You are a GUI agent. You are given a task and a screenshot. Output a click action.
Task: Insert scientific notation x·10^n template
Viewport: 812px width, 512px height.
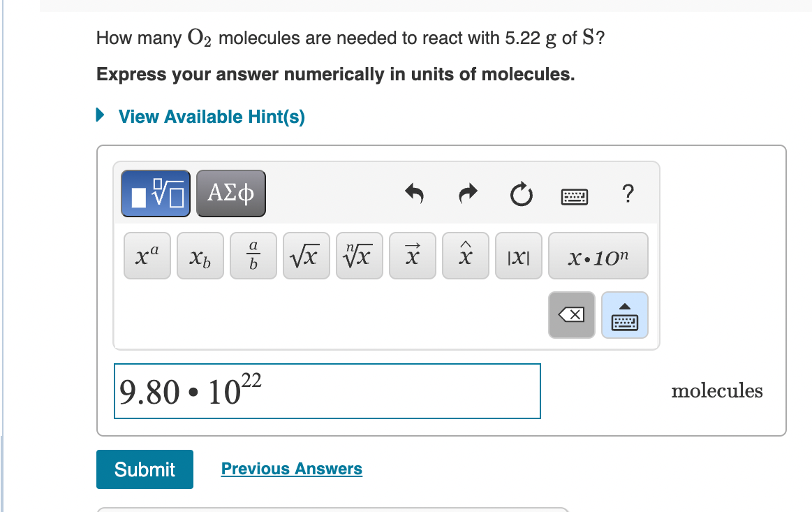(x=598, y=256)
